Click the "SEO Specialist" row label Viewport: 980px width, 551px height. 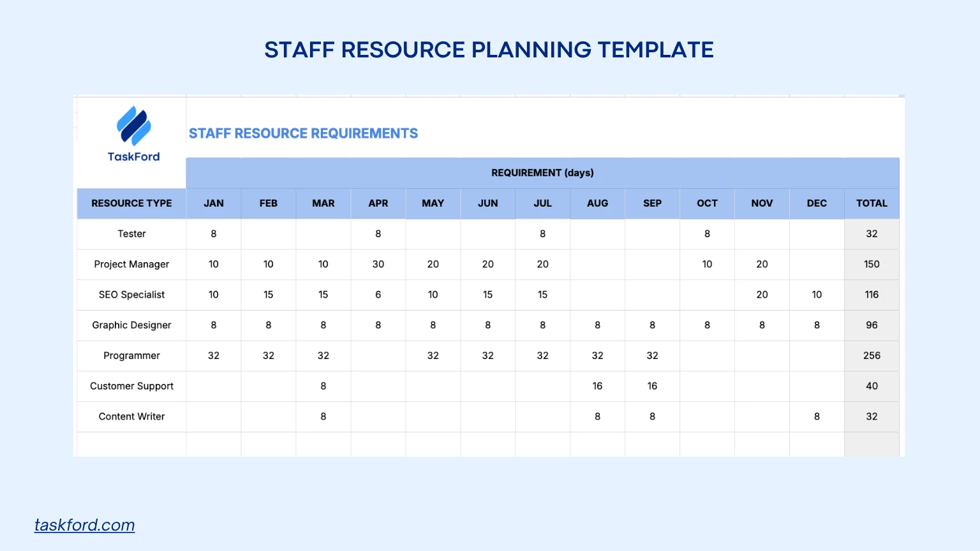tap(131, 295)
